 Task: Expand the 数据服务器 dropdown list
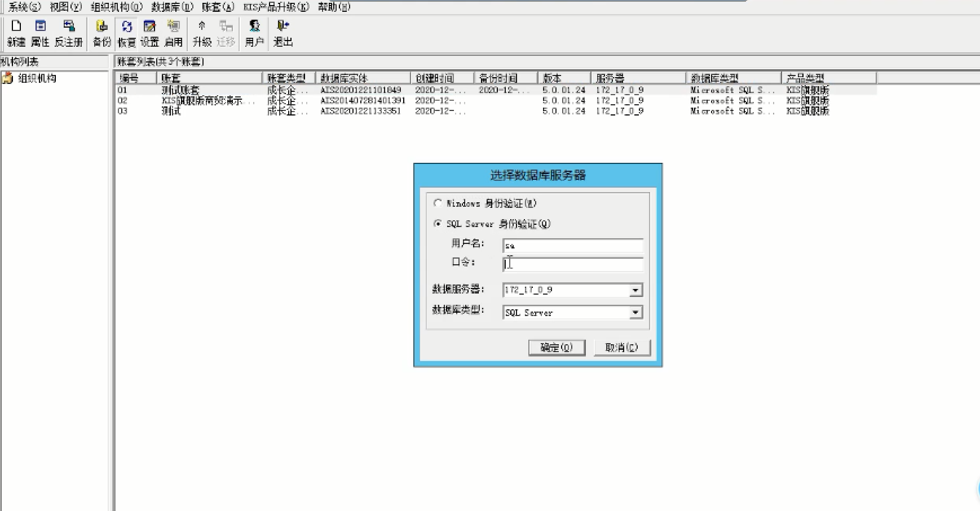click(635, 290)
